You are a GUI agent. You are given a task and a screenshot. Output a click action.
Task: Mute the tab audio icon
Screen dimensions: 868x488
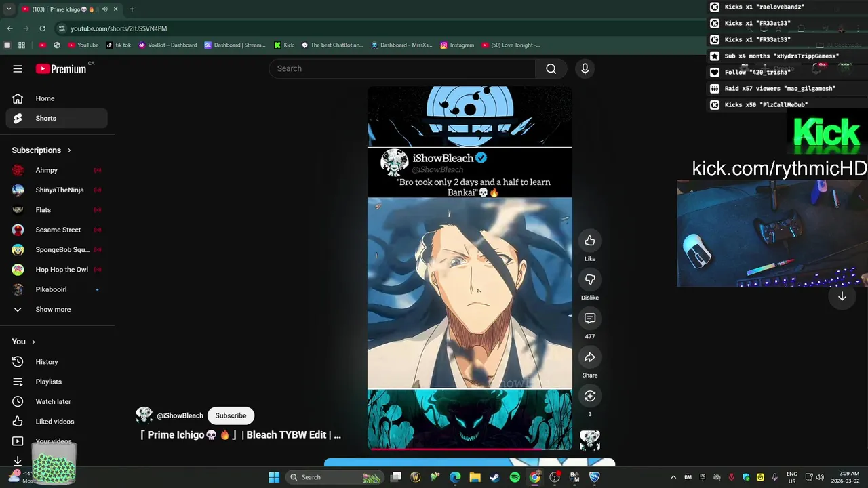click(104, 9)
